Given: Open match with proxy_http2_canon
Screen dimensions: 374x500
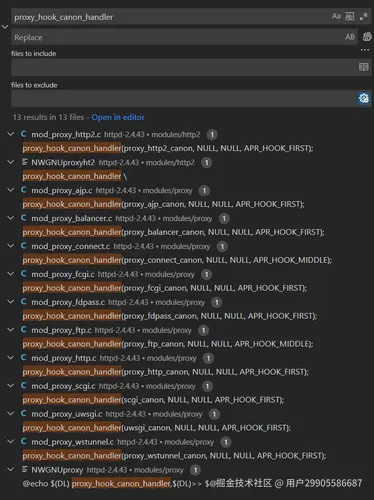Looking at the screenshot, I should coord(168,148).
